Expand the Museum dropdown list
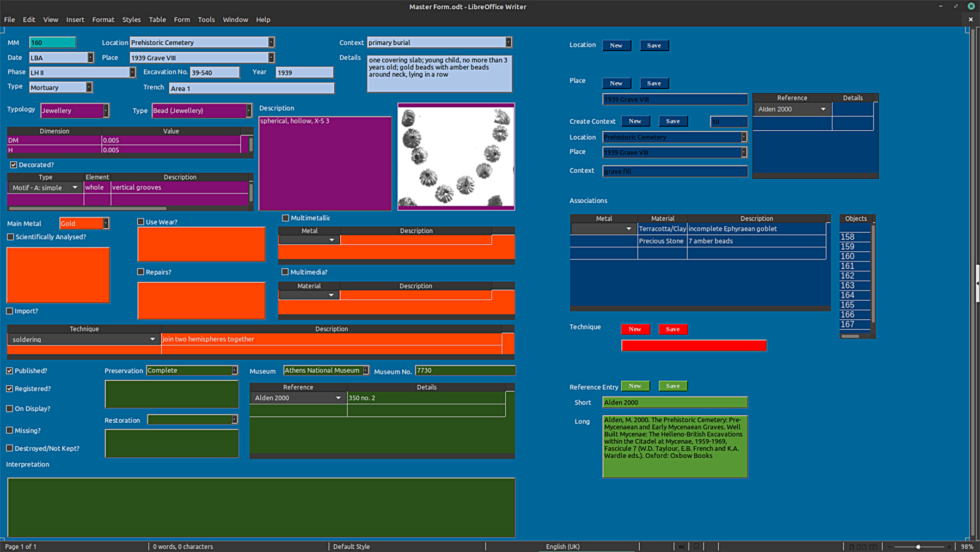The width and height of the screenshot is (980, 552). [x=366, y=371]
